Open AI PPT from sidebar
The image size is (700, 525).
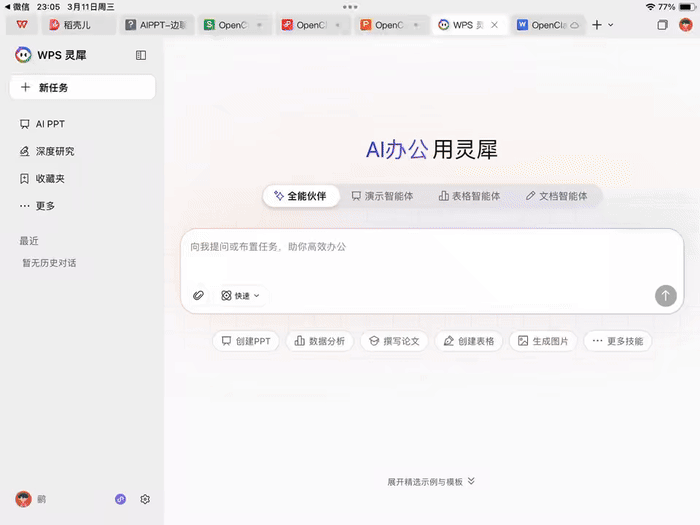tap(42, 124)
